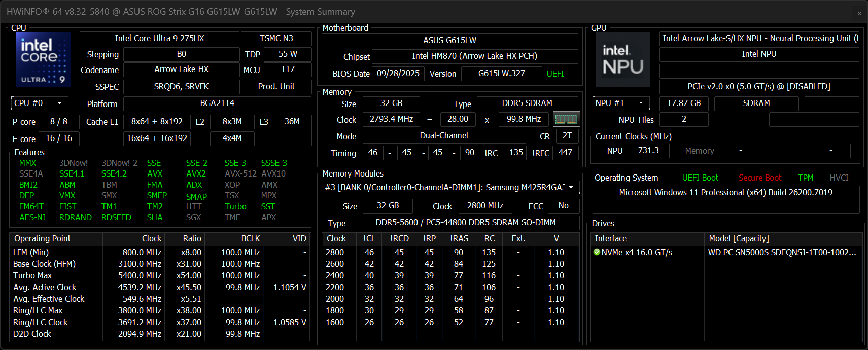Select the Turbo Max operating point row
Image resolution: width=868 pixels, height=350 pixels.
click(160, 275)
